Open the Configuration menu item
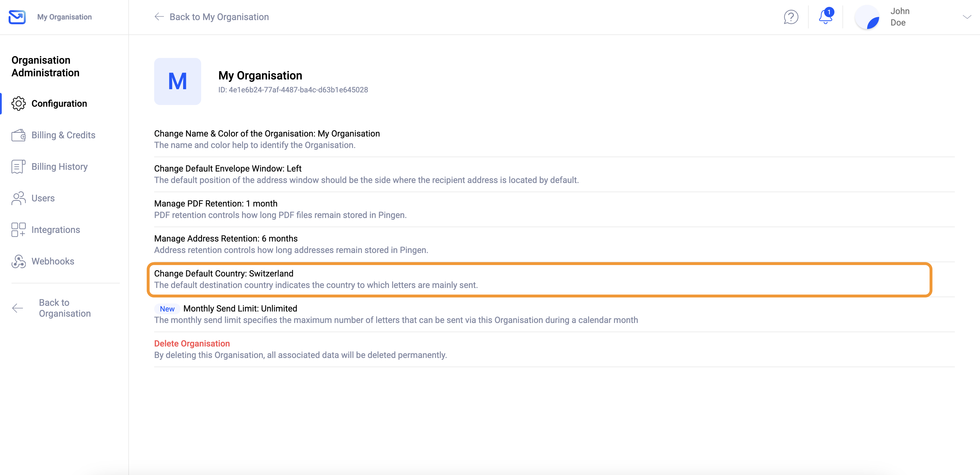This screenshot has width=980, height=475. tap(59, 104)
